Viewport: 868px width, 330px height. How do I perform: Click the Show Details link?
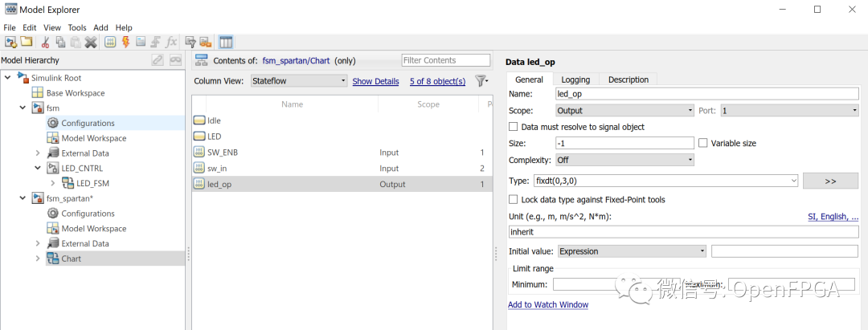pyautogui.click(x=375, y=81)
